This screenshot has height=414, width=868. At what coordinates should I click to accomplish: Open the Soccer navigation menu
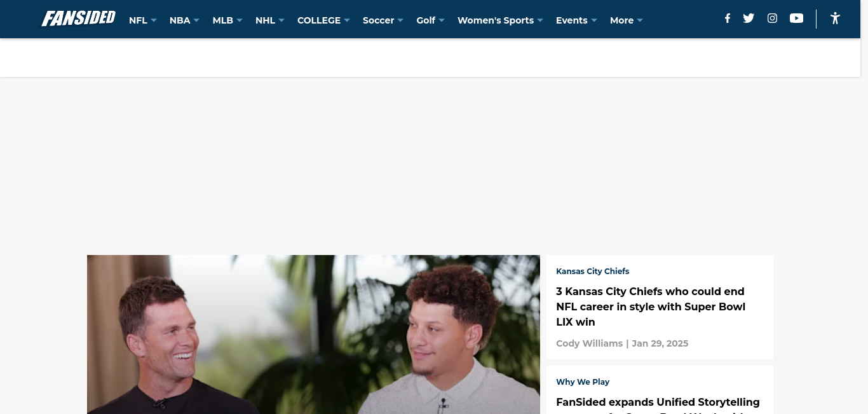pyautogui.click(x=383, y=20)
